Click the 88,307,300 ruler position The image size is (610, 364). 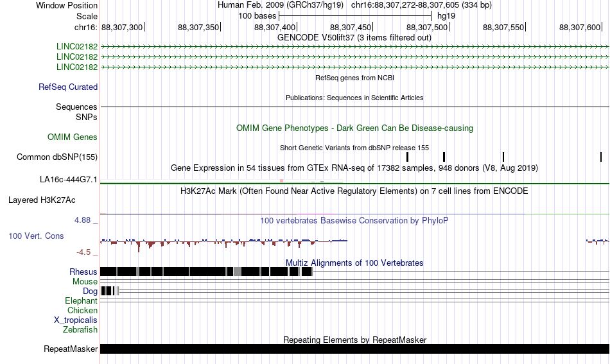122,27
